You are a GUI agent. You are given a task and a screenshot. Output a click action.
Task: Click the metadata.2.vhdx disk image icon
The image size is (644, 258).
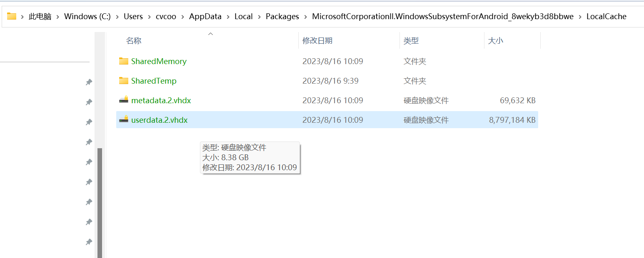(123, 100)
